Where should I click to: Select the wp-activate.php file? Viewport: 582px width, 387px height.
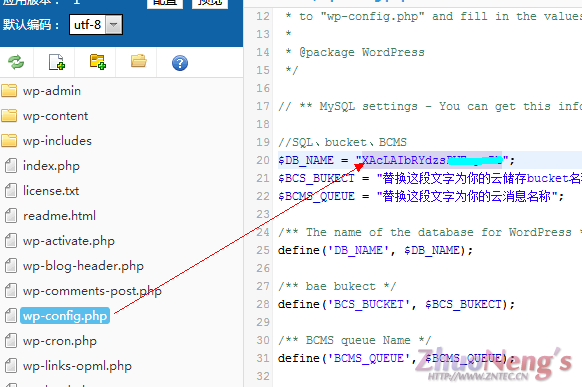(69, 241)
